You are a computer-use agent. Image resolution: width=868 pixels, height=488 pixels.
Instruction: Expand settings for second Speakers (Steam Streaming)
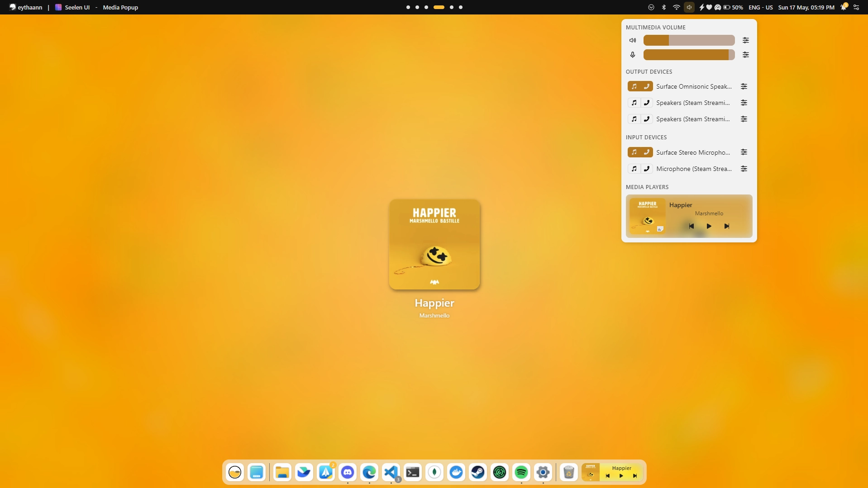coord(744,119)
